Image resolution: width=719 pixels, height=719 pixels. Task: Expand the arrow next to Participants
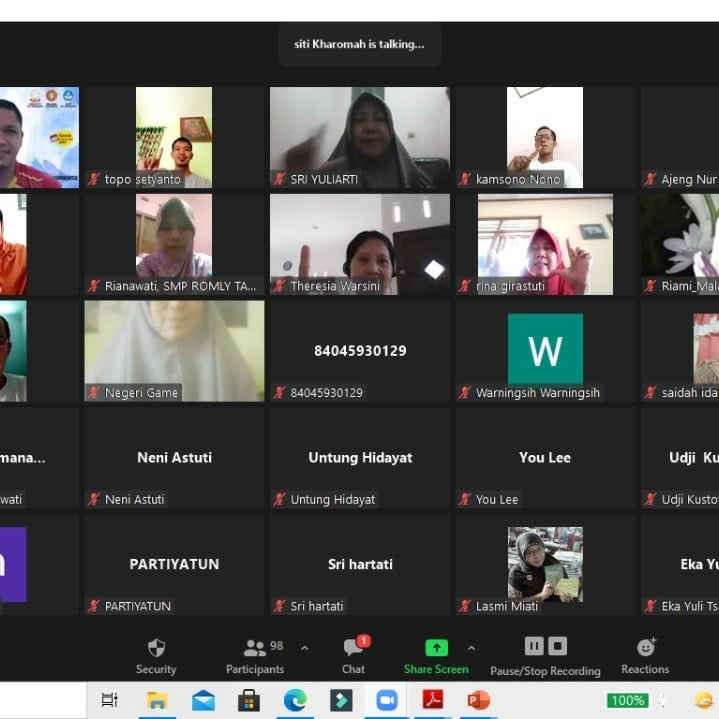305,647
